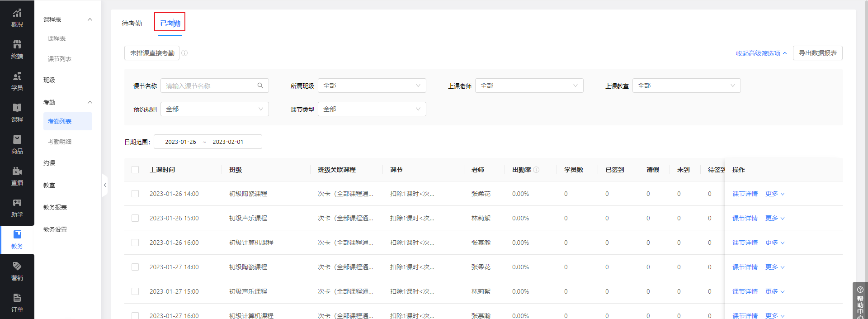
Task: Open the 约课 menu item
Action: 49,163
